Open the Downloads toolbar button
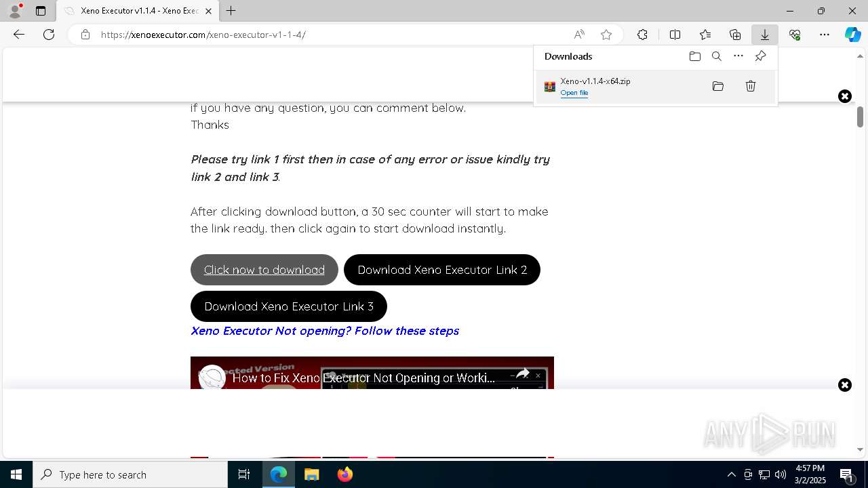This screenshot has width=868, height=488. (765, 35)
